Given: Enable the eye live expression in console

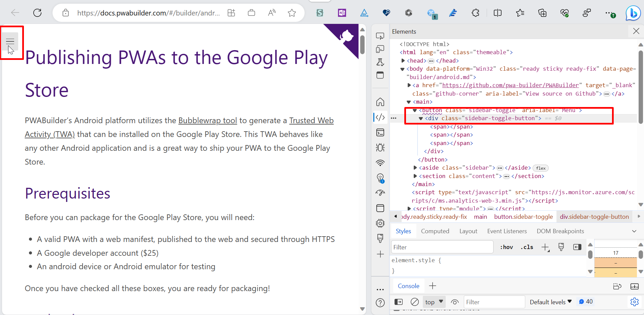Looking at the screenshot, I should (455, 302).
